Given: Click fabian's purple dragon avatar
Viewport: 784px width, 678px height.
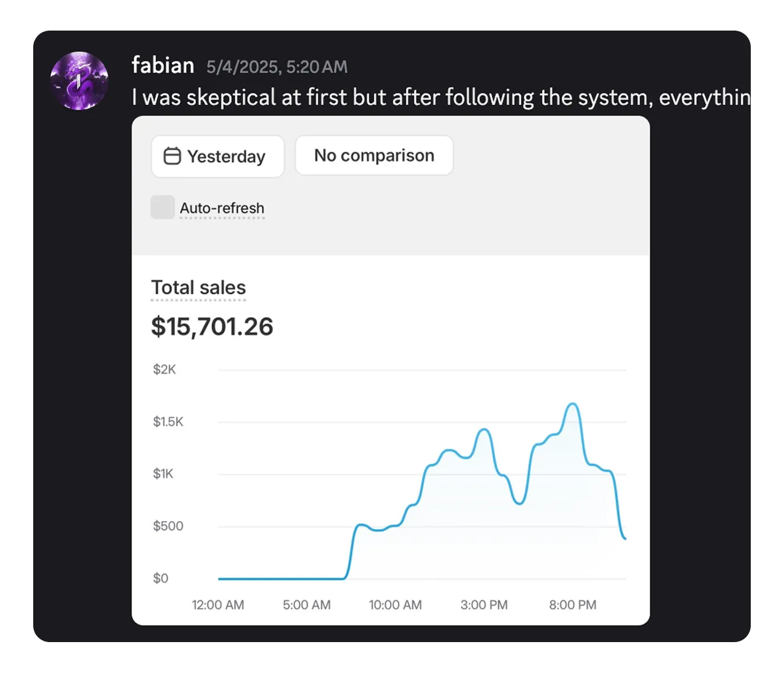Looking at the screenshot, I should point(79,80).
